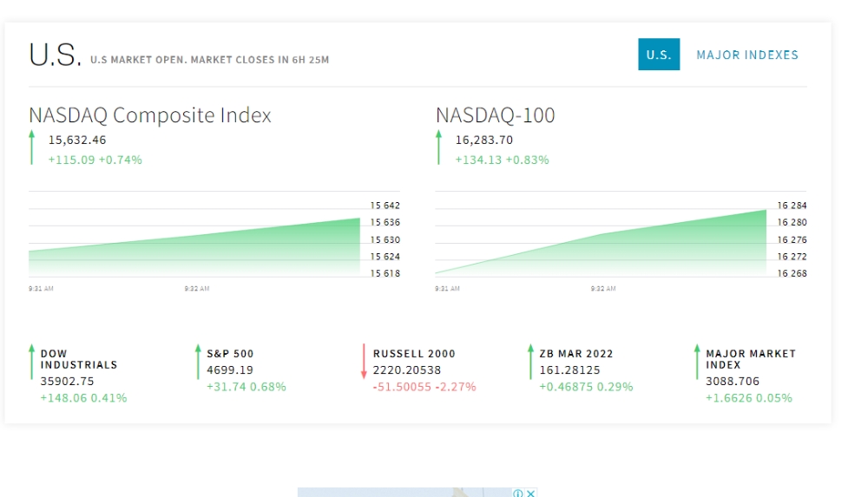Select the U.S. tab button
Viewport: 868px width, 497px height.
(x=659, y=55)
